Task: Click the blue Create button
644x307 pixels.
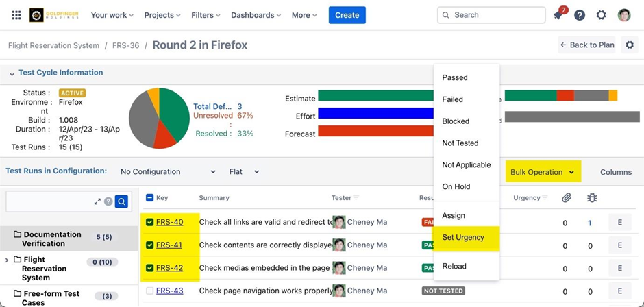Action: (347, 15)
